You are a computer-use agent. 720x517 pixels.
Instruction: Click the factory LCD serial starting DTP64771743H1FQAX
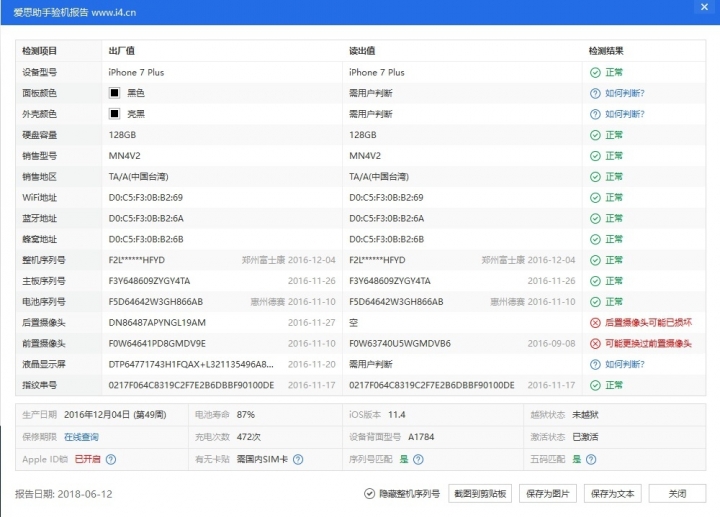pos(191,365)
